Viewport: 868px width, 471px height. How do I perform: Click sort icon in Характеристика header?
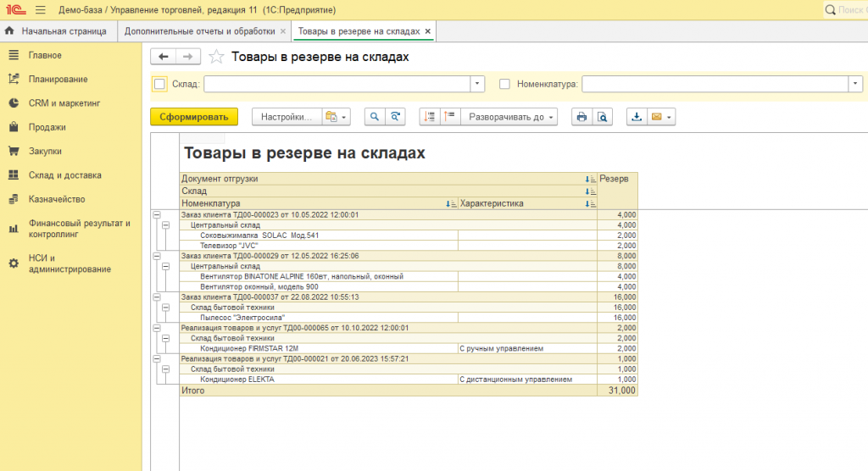tap(590, 203)
